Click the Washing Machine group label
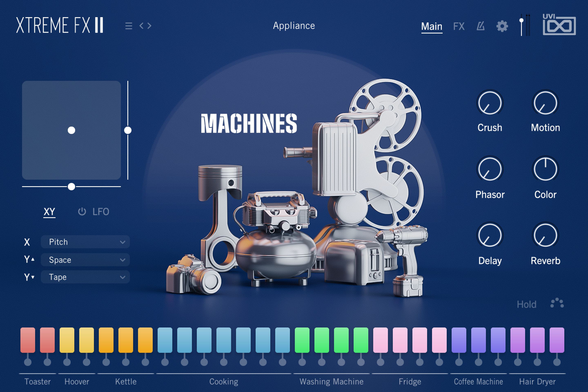Screen dimensions: 588x392 pos(332,382)
